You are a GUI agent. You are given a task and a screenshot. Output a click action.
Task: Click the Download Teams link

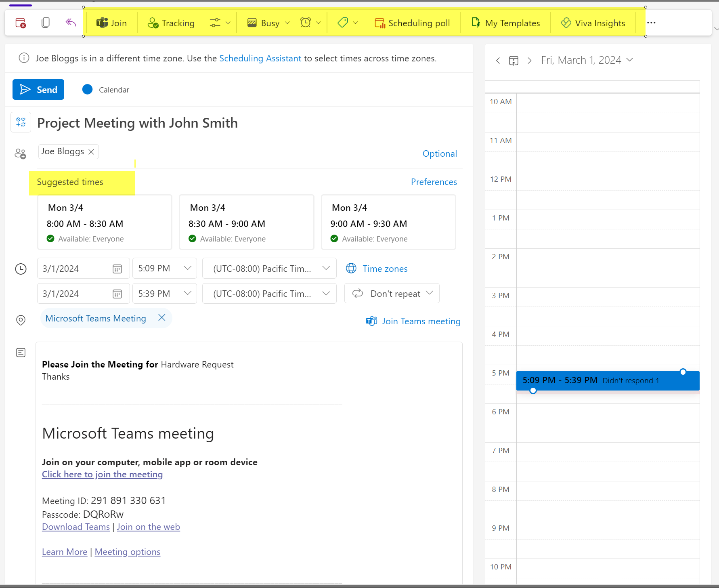coord(76,527)
